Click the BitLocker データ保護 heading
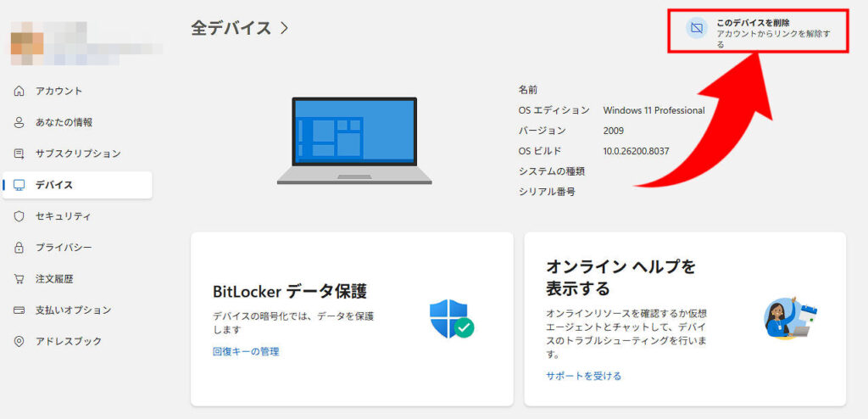Image resolution: width=868 pixels, height=419 pixels. coord(290,291)
